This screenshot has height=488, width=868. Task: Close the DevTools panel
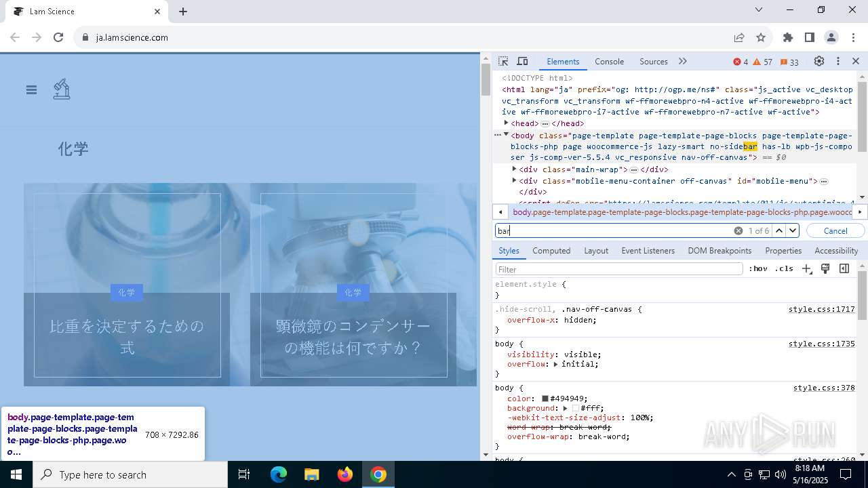pos(856,61)
